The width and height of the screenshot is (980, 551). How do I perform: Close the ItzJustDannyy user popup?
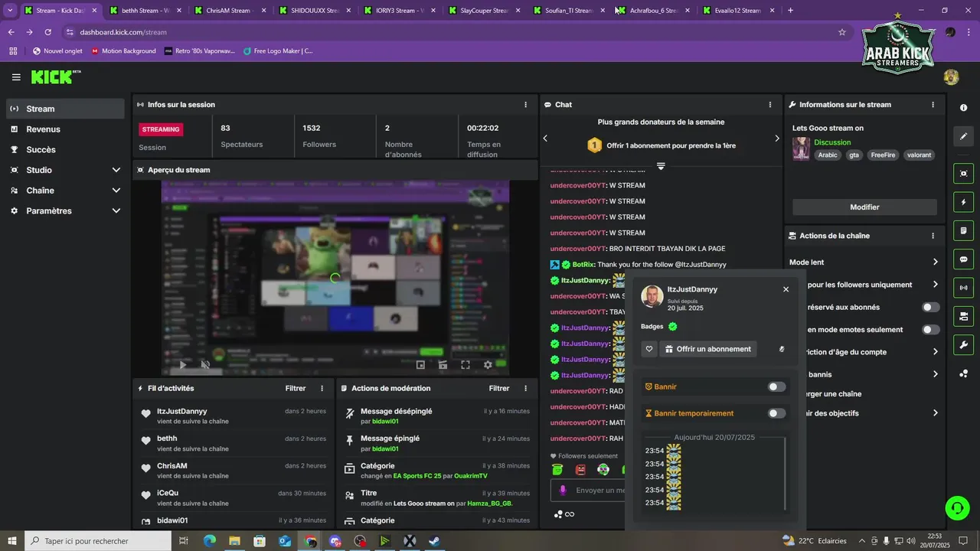(786, 289)
